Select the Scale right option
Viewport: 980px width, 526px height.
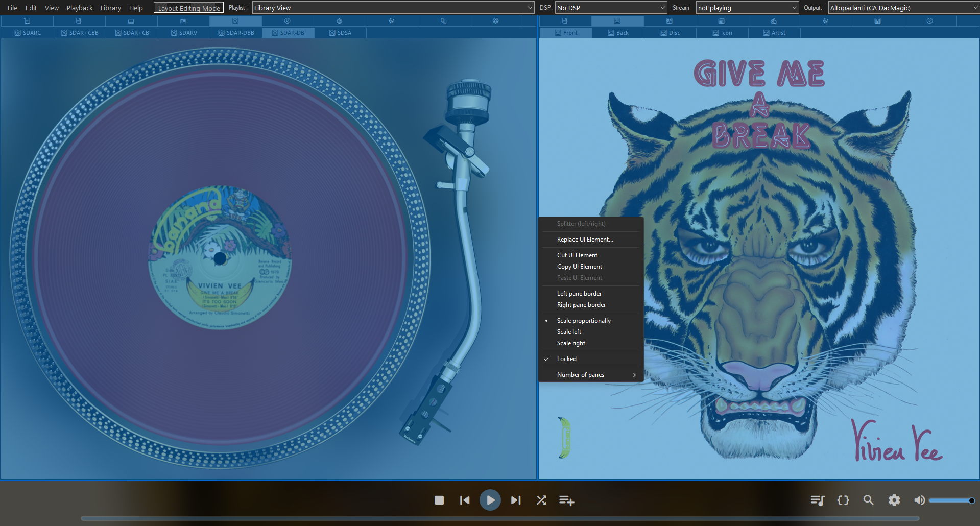[x=591, y=343]
